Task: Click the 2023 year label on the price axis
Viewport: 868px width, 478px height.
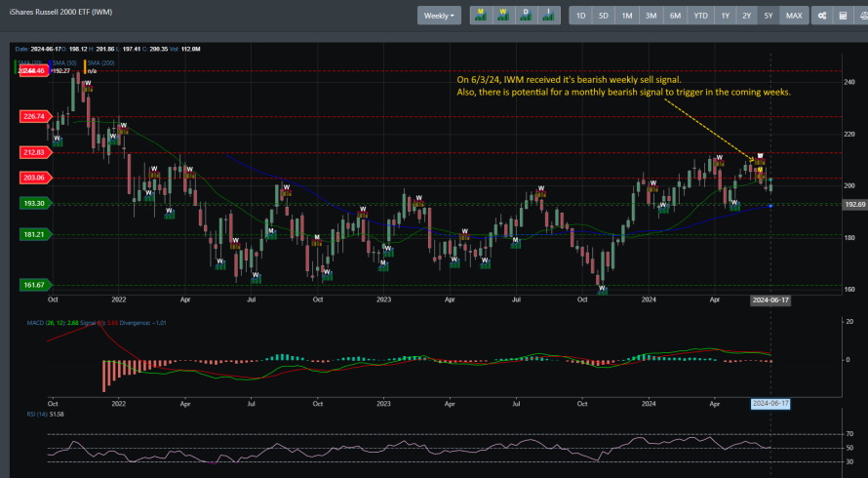Action: coord(383,299)
